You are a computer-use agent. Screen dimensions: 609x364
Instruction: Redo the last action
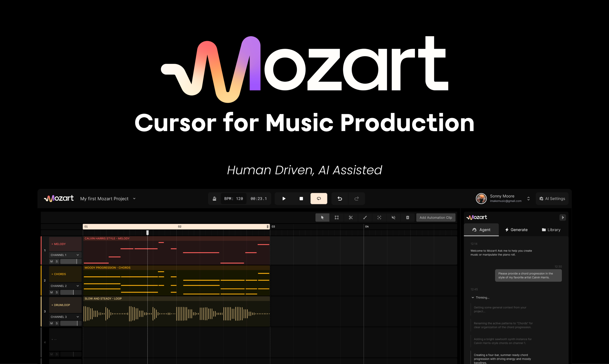tap(357, 199)
